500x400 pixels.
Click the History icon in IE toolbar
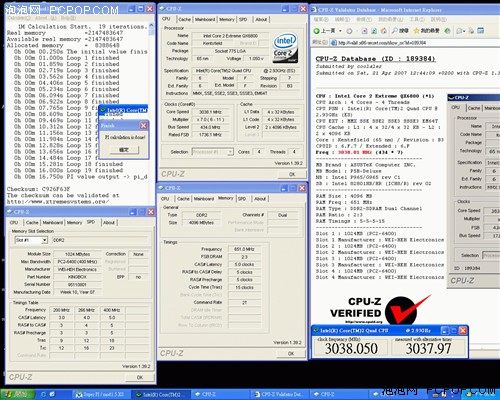pyautogui.click(x=447, y=31)
